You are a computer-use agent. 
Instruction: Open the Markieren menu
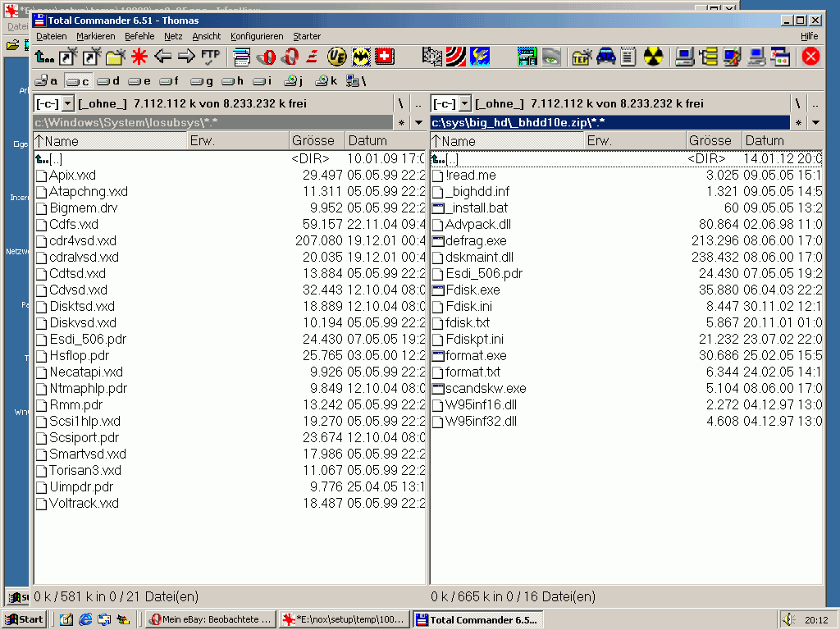click(96, 36)
